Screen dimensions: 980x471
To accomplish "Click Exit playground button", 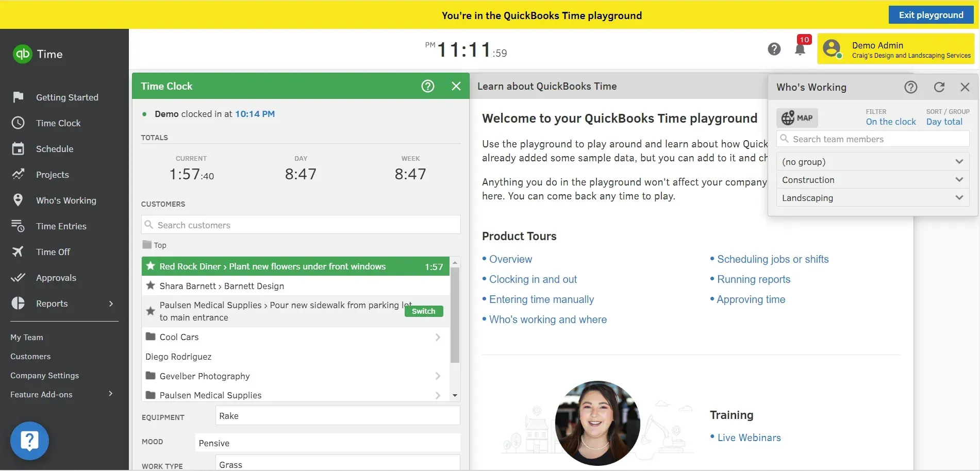I will click(931, 15).
